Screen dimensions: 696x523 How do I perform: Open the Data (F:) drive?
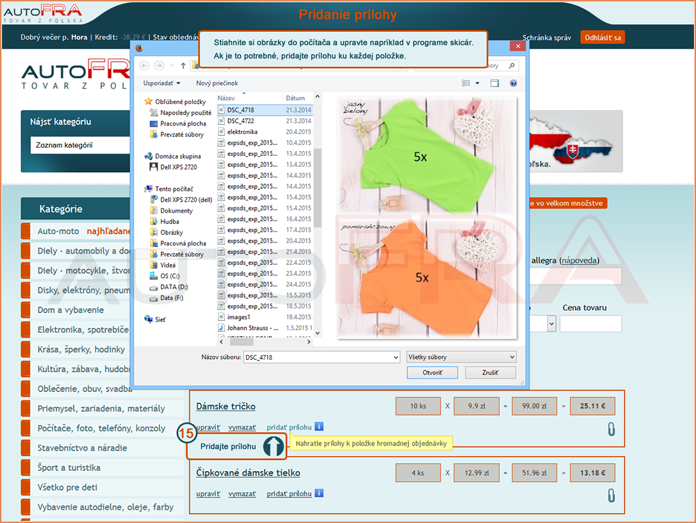click(171, 298)
